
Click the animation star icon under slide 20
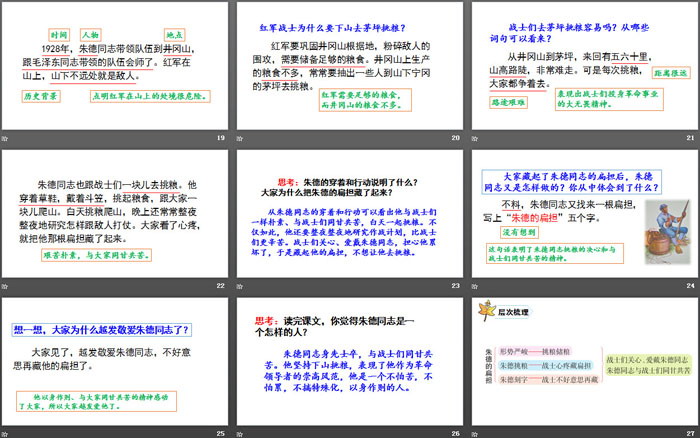click(x=241, y=139)
